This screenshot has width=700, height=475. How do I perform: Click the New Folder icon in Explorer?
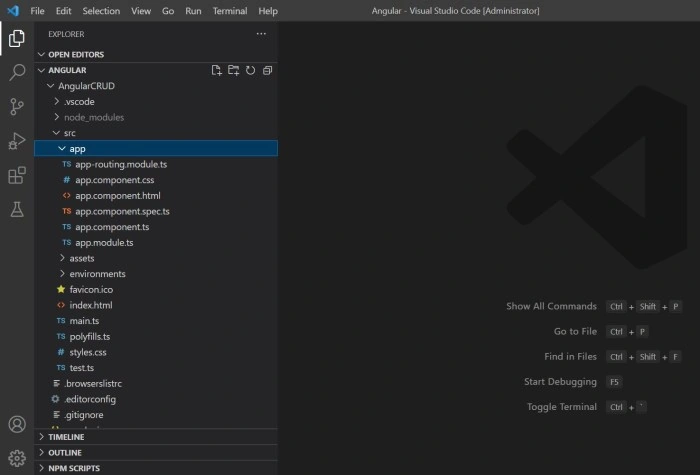233,71
